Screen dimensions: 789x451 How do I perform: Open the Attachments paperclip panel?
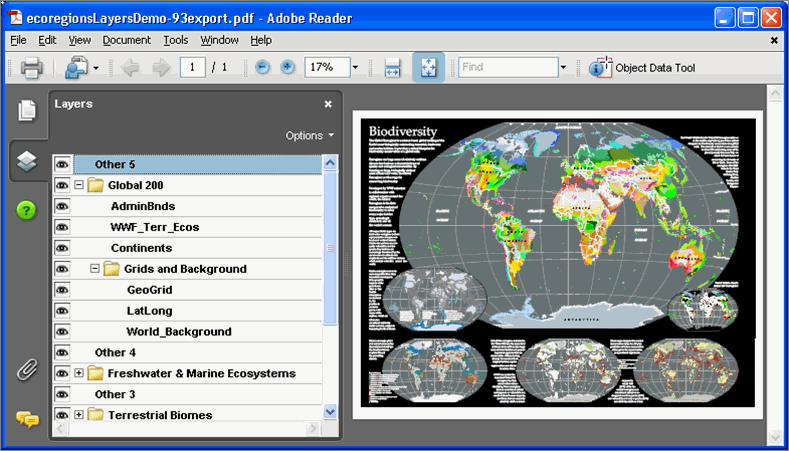(x=27, y=369)
